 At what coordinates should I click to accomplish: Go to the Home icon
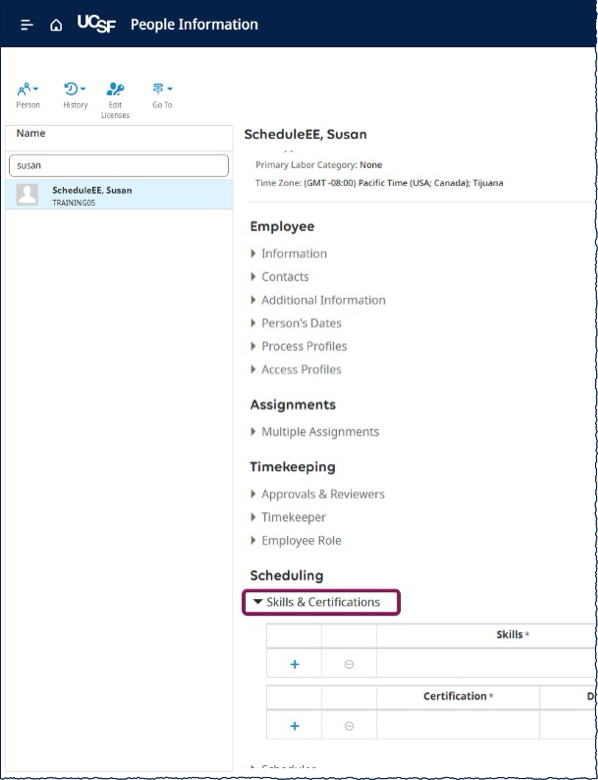56,25
